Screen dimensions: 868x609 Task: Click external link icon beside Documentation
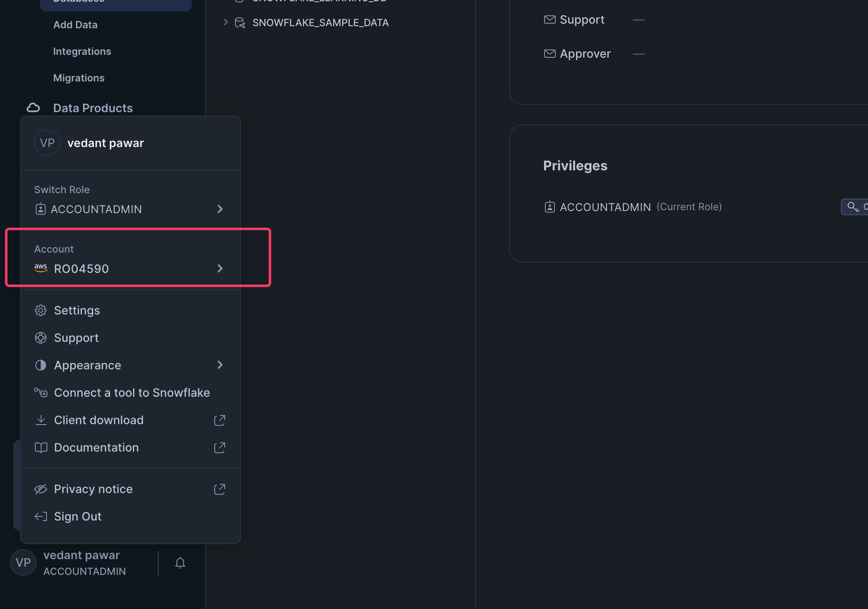point(220,447)
